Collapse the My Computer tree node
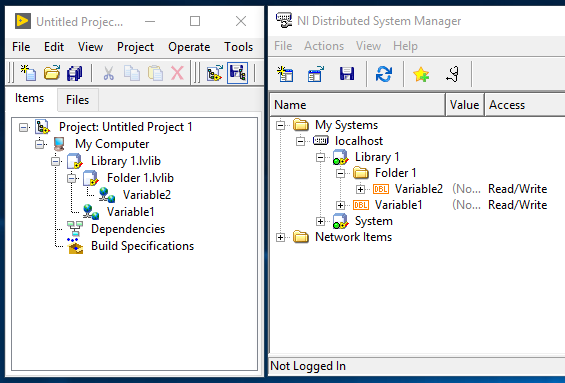Screen dimensions: 565x383 40,144
